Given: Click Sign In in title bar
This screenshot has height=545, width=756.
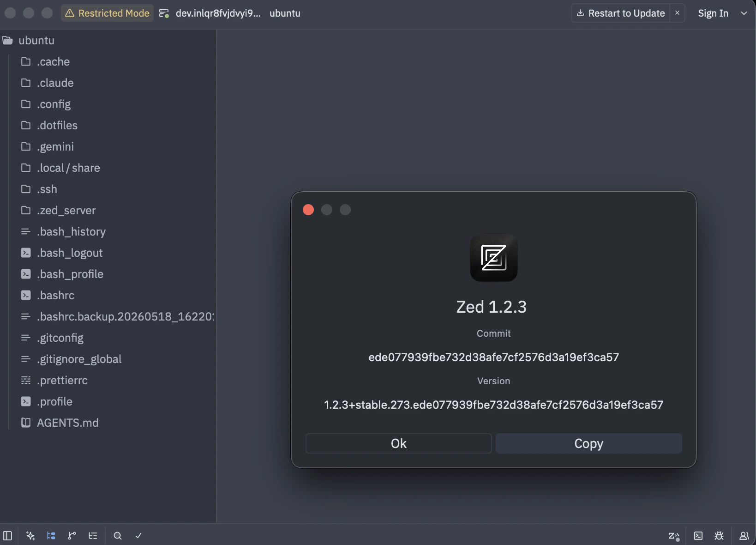Looking at the screenshot, I should (x=713, y=13).
